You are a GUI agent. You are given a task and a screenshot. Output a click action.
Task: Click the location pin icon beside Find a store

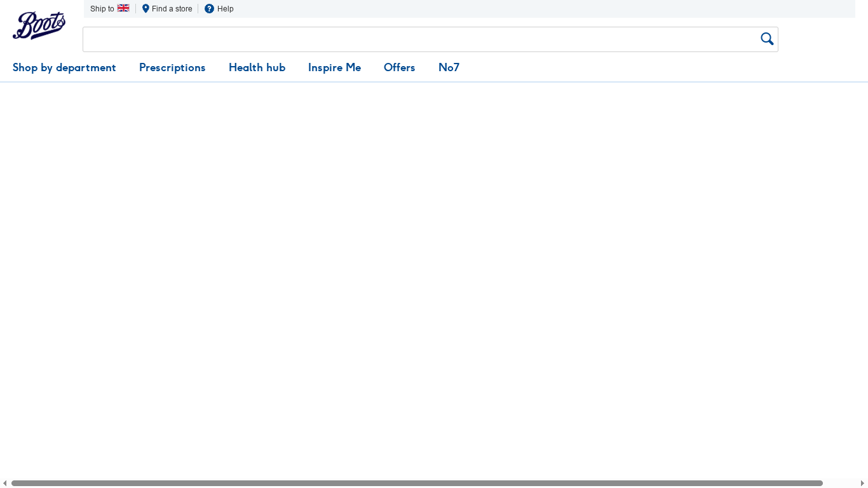(x=146, y=8)
